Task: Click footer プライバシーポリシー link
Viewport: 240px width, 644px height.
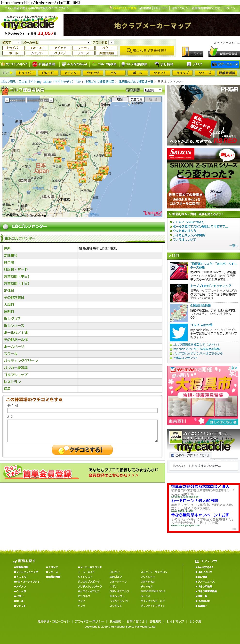Action: pyautogui.click(x=89, y=621)
